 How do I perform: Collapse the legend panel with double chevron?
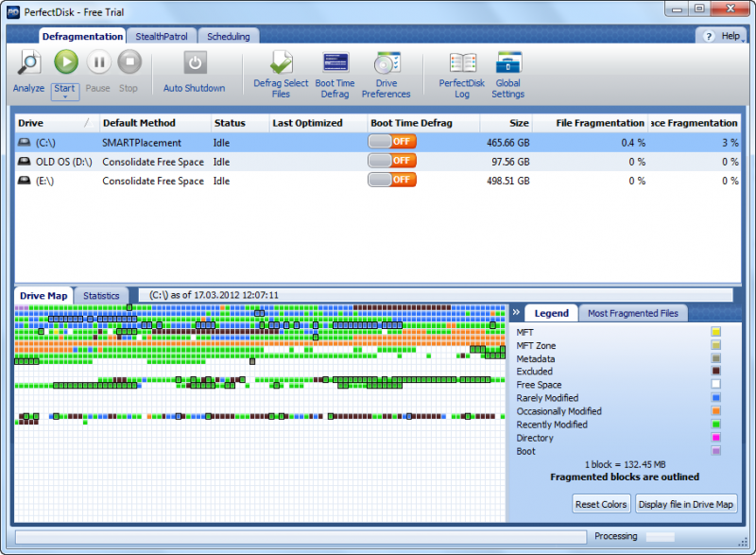click(x=516, y=312)
